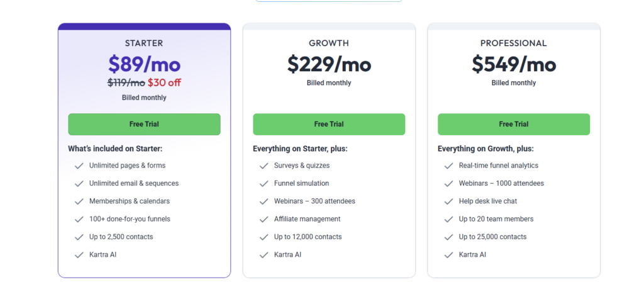Click checkmark beside Up to 25,000 contacts
The width and height of the screenshot is (644, 287).
(x=448, y=237)
